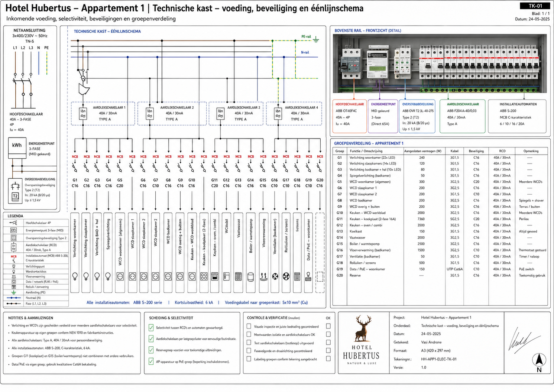Tick the OK column box for Labeling groepen row
554x392 pixels.
[x=328, y=359]
